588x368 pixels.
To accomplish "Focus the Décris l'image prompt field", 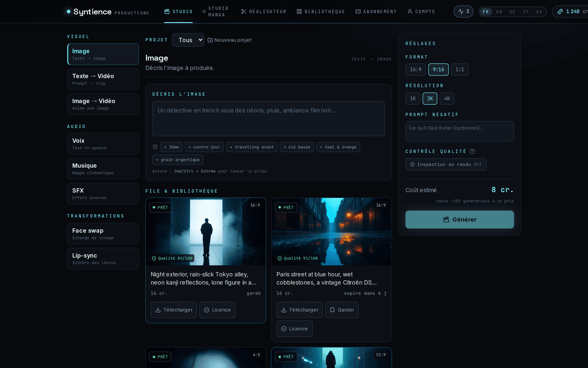I will (x=269, y=119).
